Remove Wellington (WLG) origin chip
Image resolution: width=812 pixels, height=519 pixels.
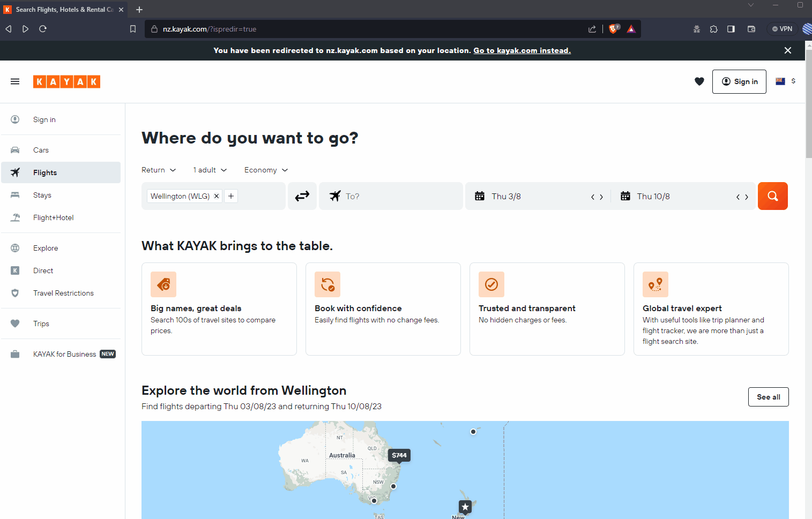tap(217, 196)
